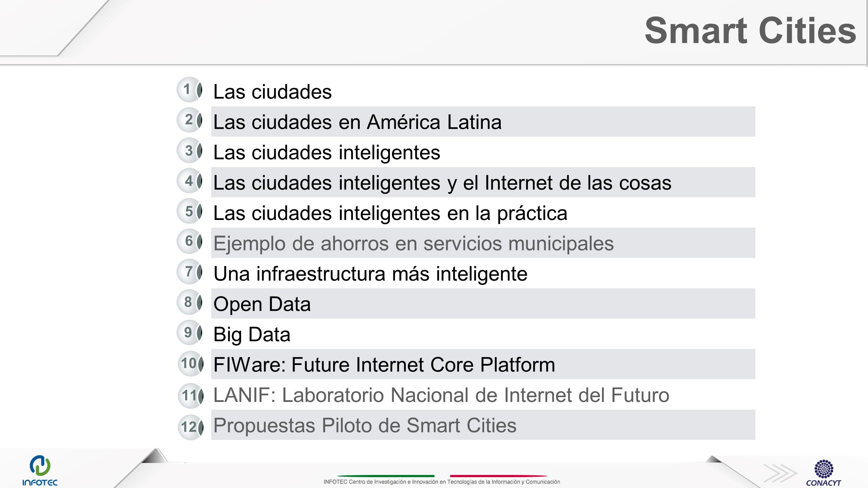
Task: Open 'Las ciudades en América Latina' item
Action: [x=483, y=122]
